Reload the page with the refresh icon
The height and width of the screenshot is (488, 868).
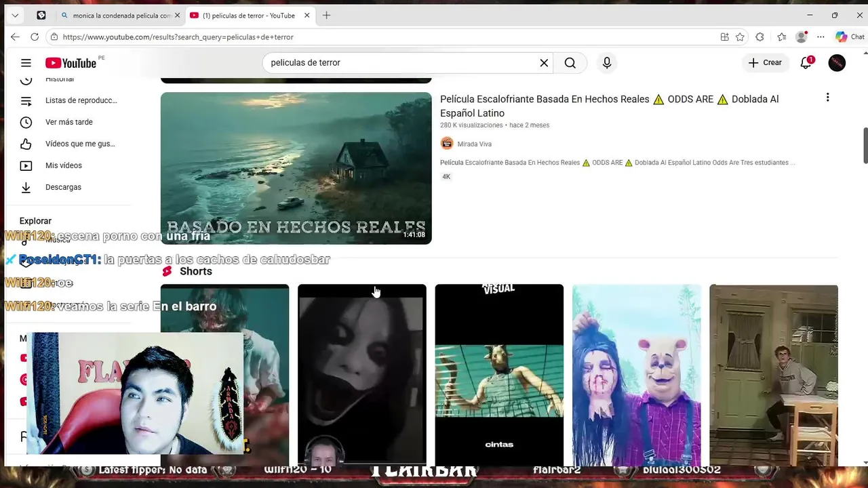tap(35, 37)
